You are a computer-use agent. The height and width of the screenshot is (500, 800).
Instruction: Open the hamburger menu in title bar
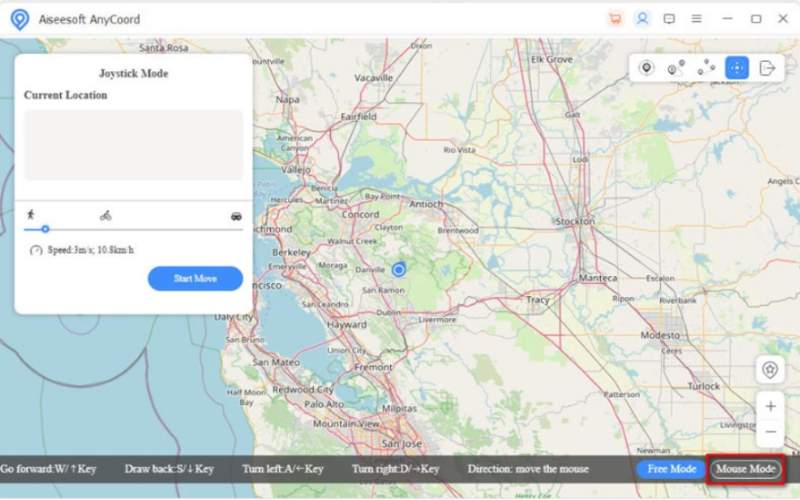coord(696,19)
